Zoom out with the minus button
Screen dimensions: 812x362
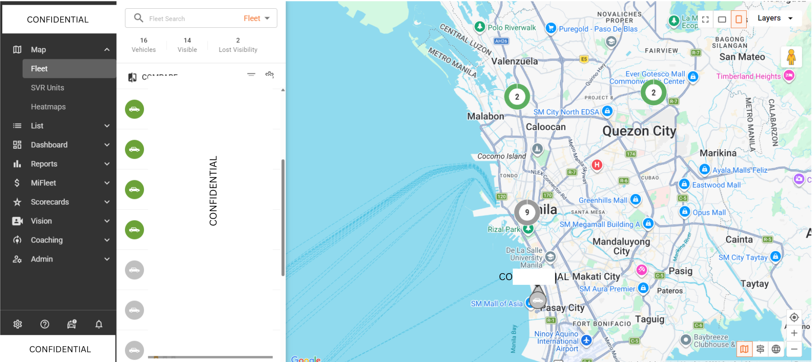click(794, 349)
